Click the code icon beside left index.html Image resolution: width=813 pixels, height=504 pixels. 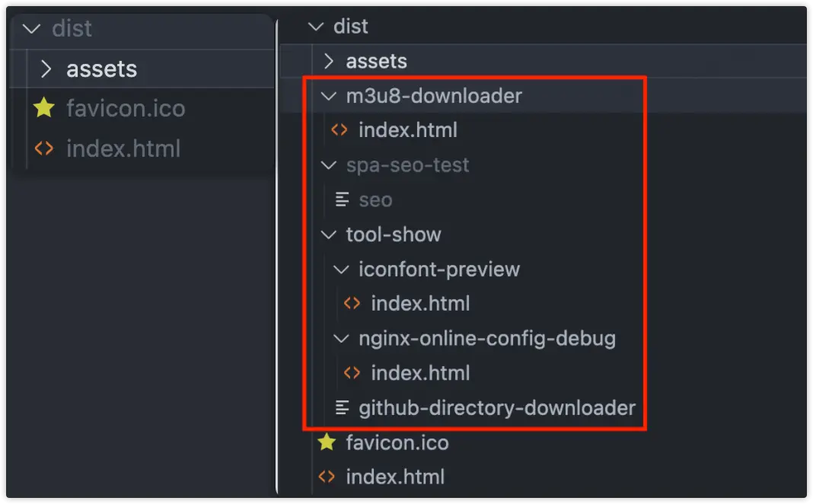coord(44,148)
